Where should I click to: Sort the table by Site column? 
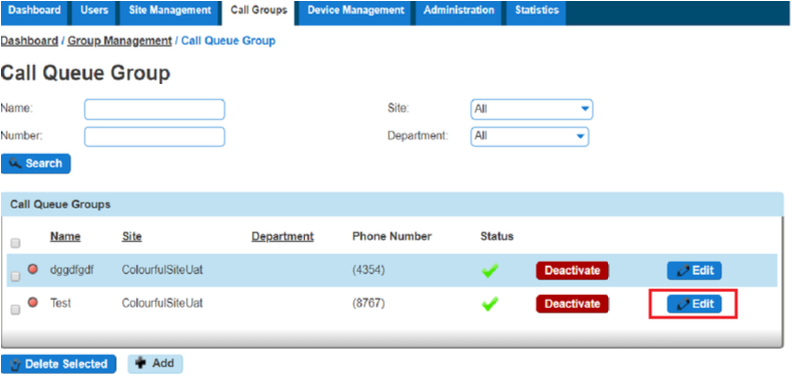132,237
